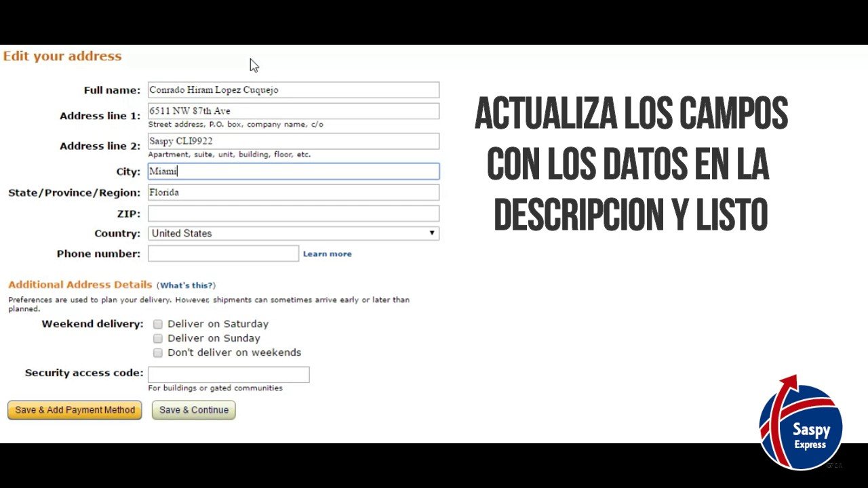Check Don't deliver on weekends
This screenshot has height=488, width=868.
point(158,353)
